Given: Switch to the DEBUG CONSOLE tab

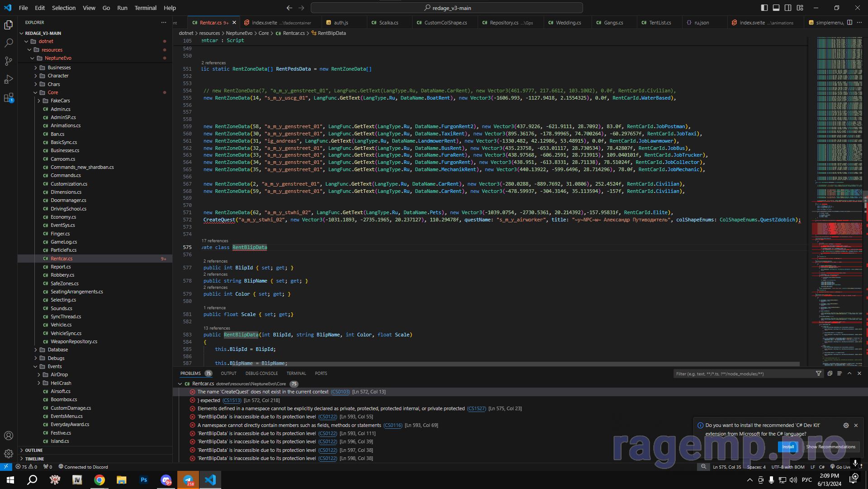Looking at the screenshot, I should tap(261, 374).
